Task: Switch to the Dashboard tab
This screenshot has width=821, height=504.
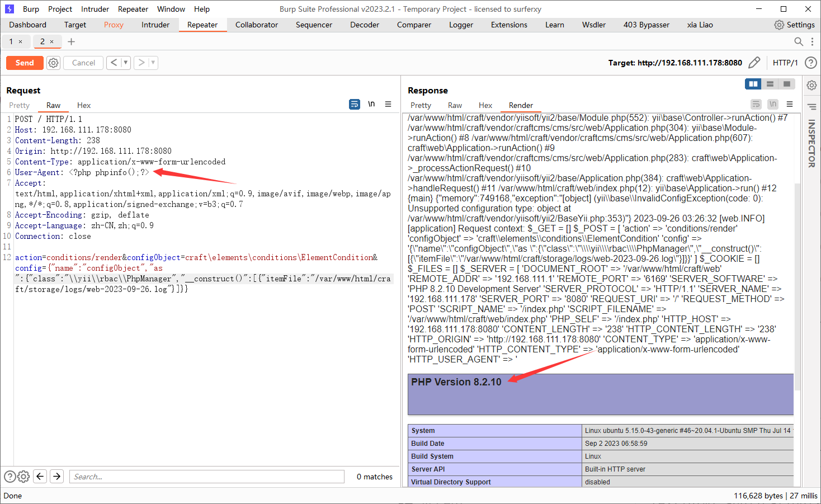Action: click(x=28, y=25)
